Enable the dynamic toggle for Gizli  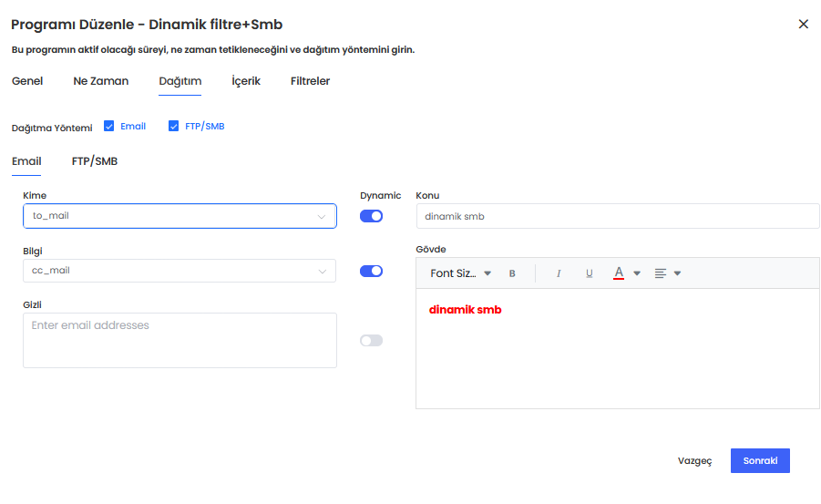pyautogui.click(x=371, y=340)
